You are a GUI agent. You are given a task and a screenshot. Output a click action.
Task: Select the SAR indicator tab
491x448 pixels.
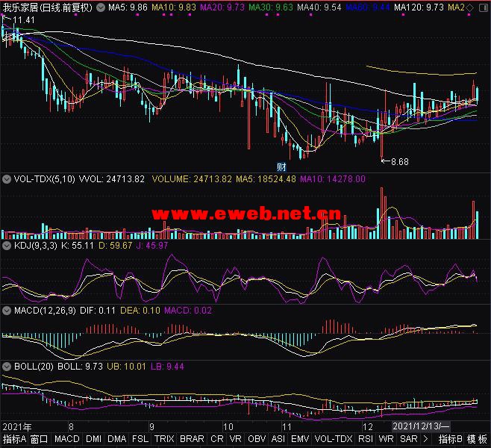408,440
